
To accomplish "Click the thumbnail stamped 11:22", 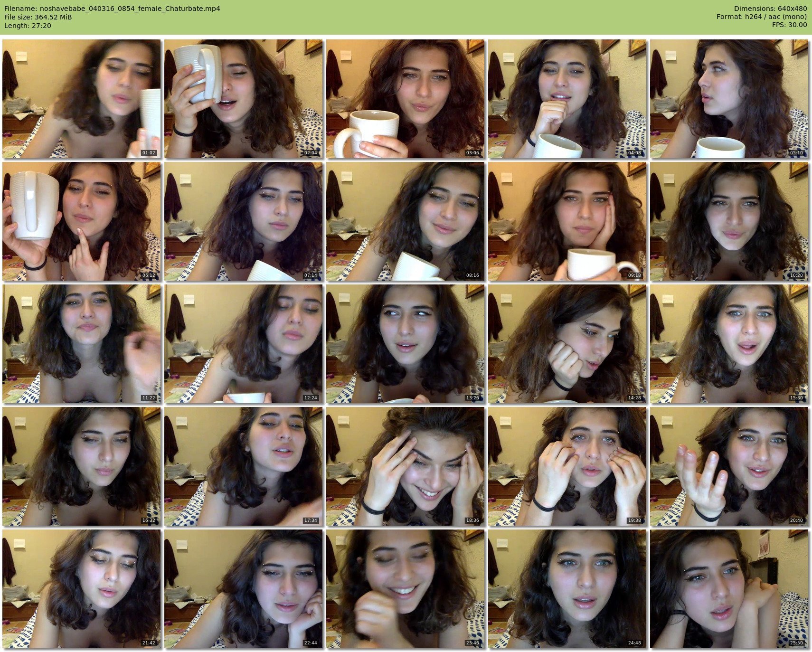I will click(82, 344).
